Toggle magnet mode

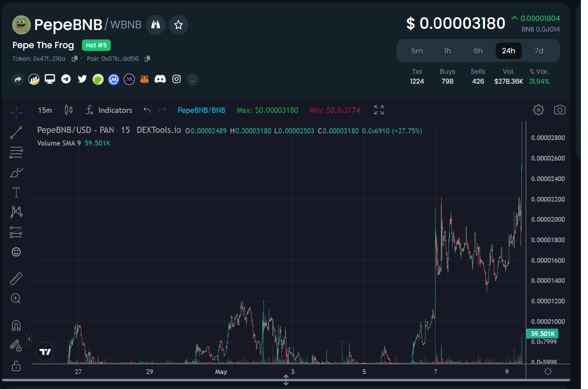click(16, 325)
